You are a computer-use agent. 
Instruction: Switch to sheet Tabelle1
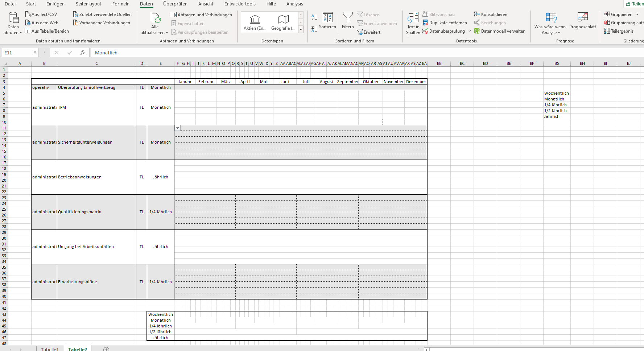(50, 349)
